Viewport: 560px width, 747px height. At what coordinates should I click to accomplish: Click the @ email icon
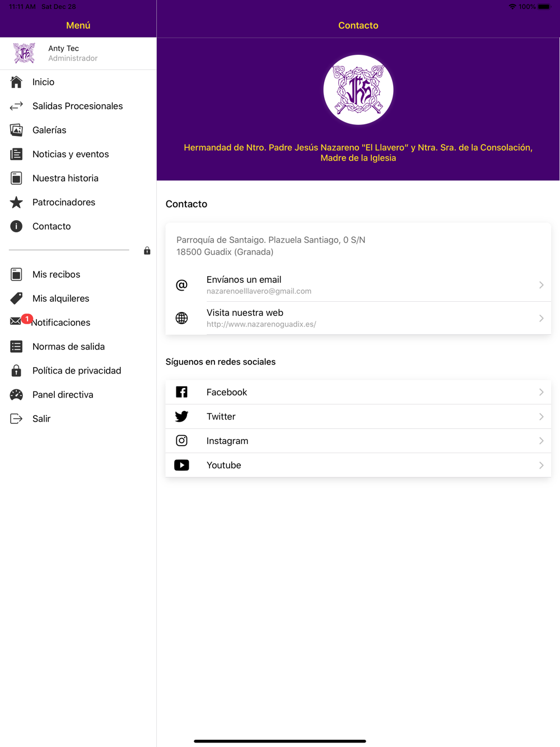pyautogui.click(x=181, y=285)
